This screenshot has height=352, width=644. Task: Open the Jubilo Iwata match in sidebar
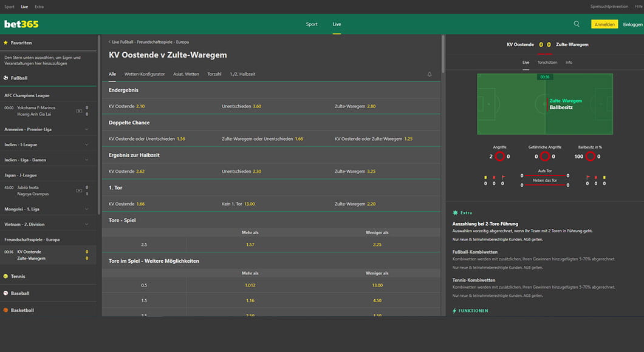click(48, 191)
